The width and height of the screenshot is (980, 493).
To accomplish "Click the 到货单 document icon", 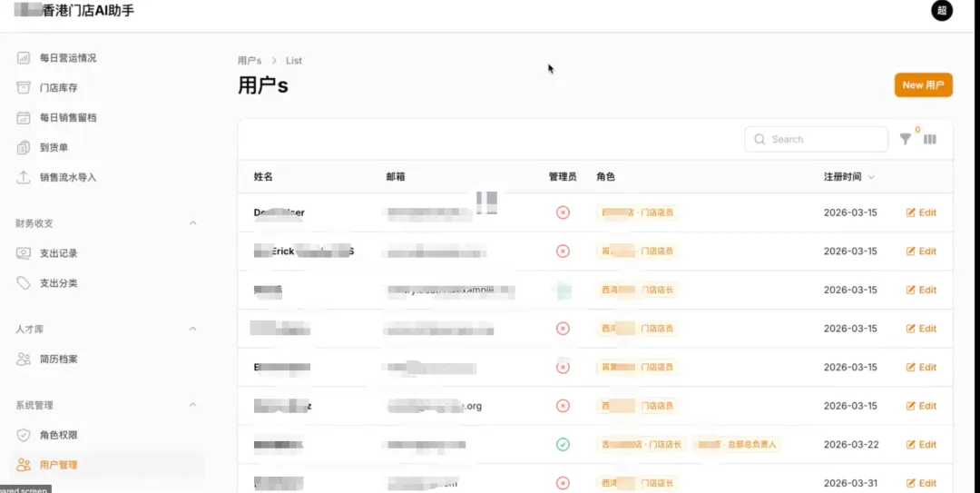I will 24,147.
